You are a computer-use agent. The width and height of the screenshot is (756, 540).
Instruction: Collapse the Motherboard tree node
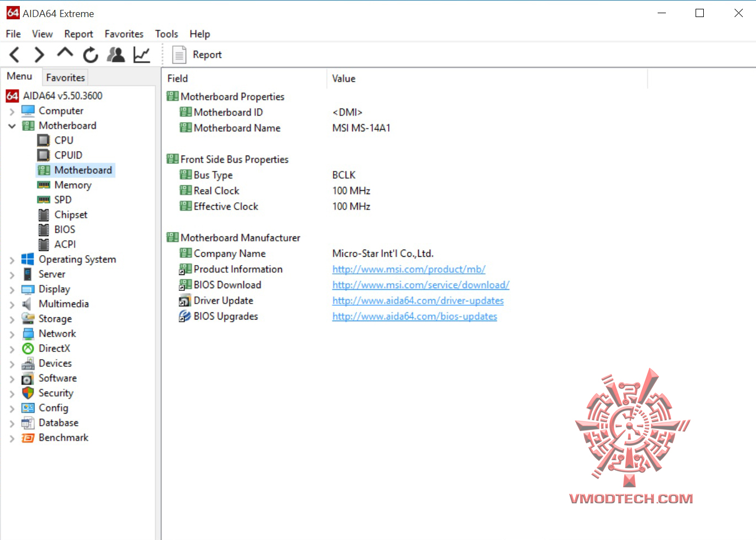coord(12,126)
